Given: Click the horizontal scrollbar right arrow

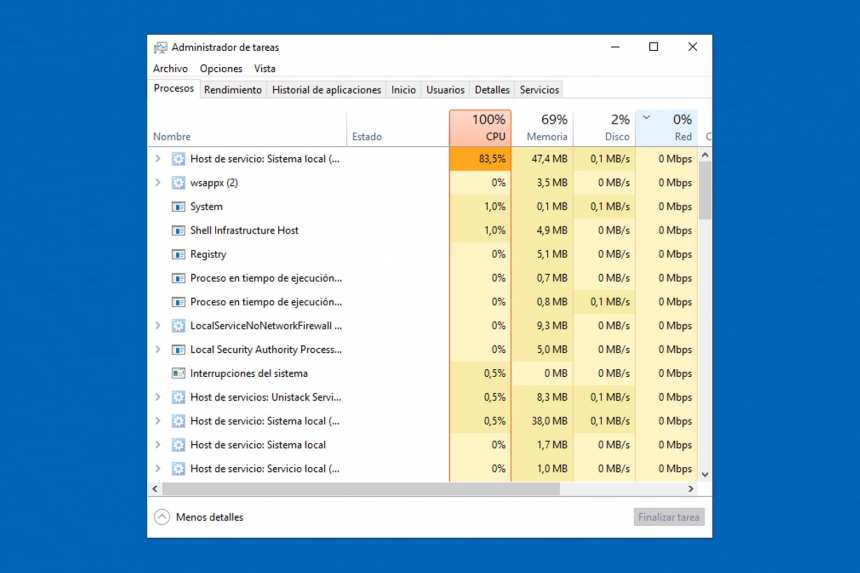Looking at the screenshot, I should [691, 489].
